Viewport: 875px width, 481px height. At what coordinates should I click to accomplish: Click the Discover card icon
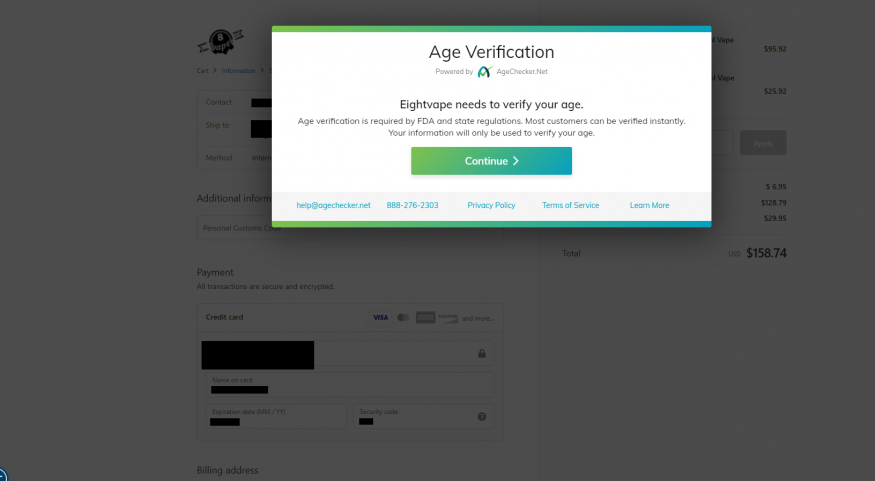(x=448, y=318)
